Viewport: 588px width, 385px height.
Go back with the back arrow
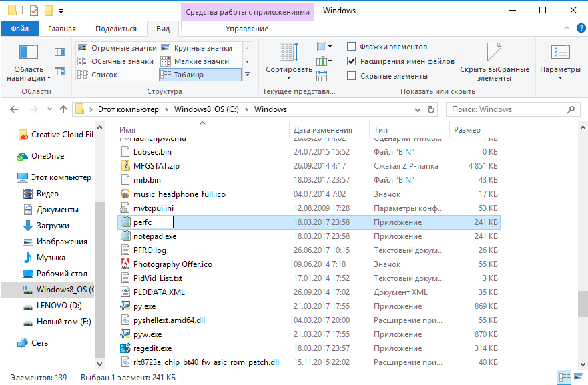click(x=14, y=109)
